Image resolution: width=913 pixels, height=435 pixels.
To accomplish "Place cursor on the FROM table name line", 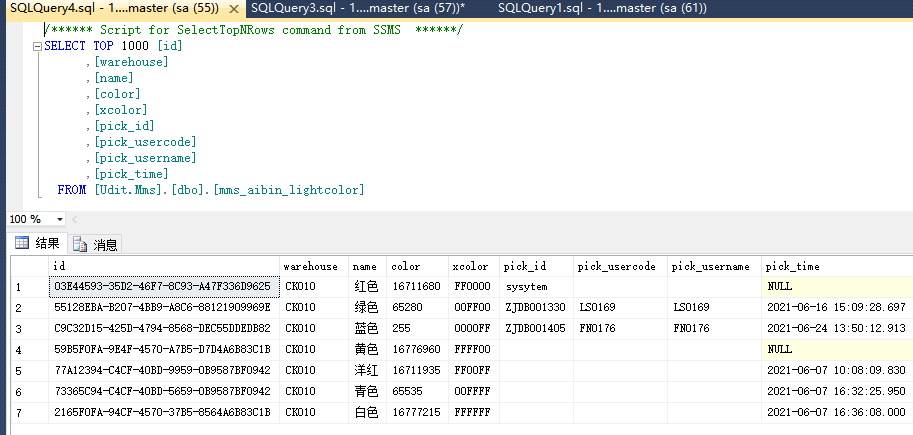I will point(230,190).
